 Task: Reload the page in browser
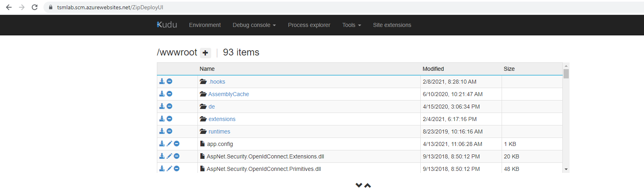[35, 7]
